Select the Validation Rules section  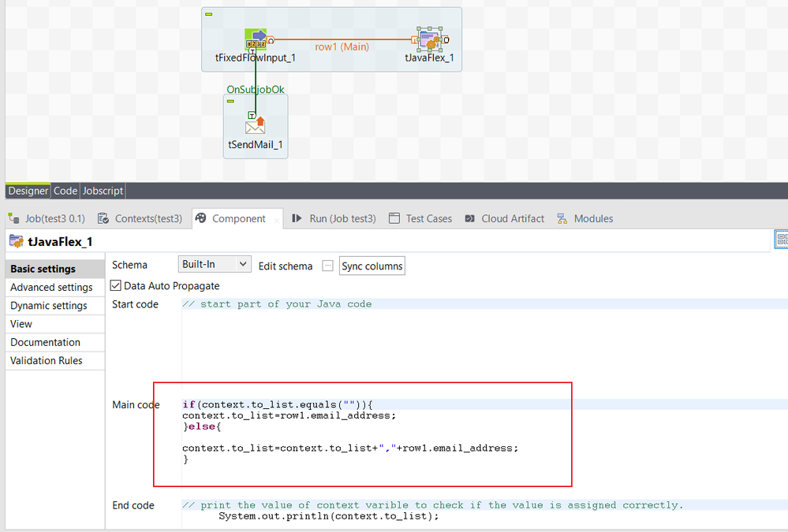point(54,361)
